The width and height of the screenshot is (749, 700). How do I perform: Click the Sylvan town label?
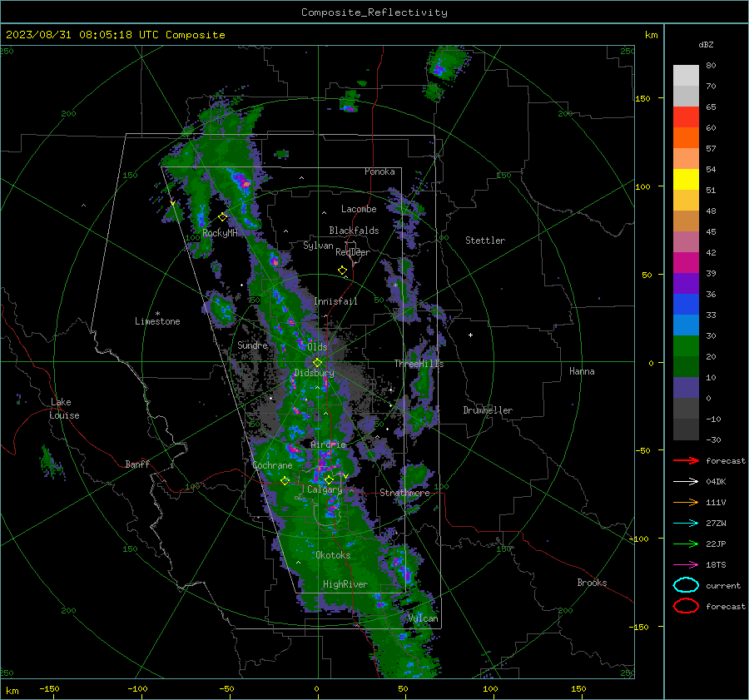pos(318,246)
